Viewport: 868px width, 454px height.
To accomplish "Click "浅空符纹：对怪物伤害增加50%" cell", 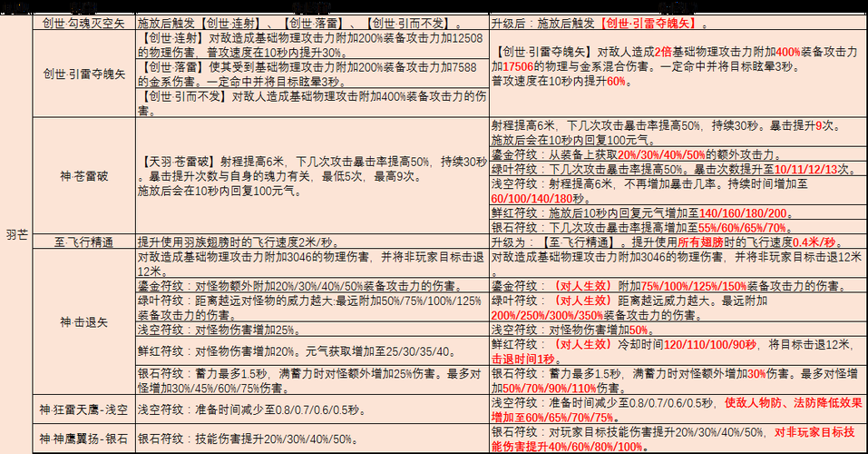I will tap(678, 330).
